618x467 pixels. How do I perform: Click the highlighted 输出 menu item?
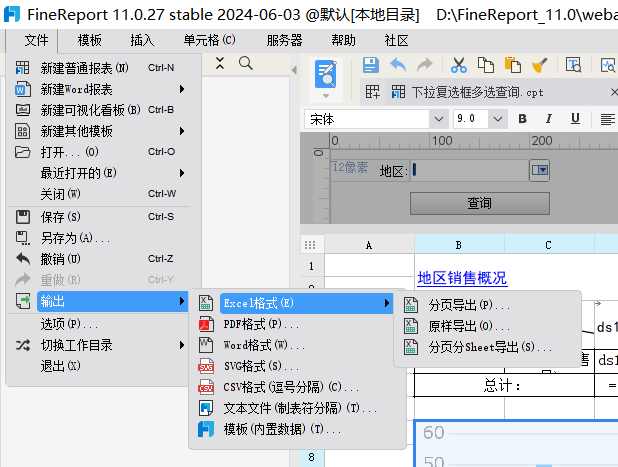coord(113,301)
